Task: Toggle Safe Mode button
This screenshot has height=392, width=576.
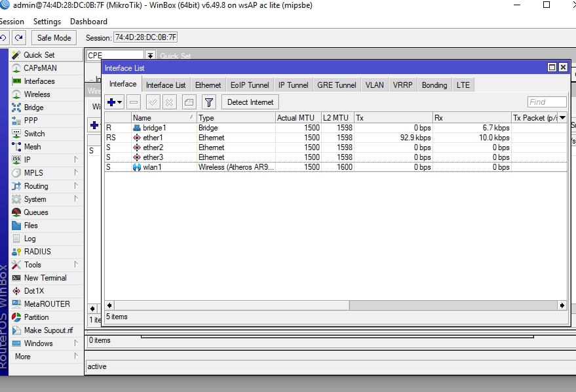Action: 54,38
